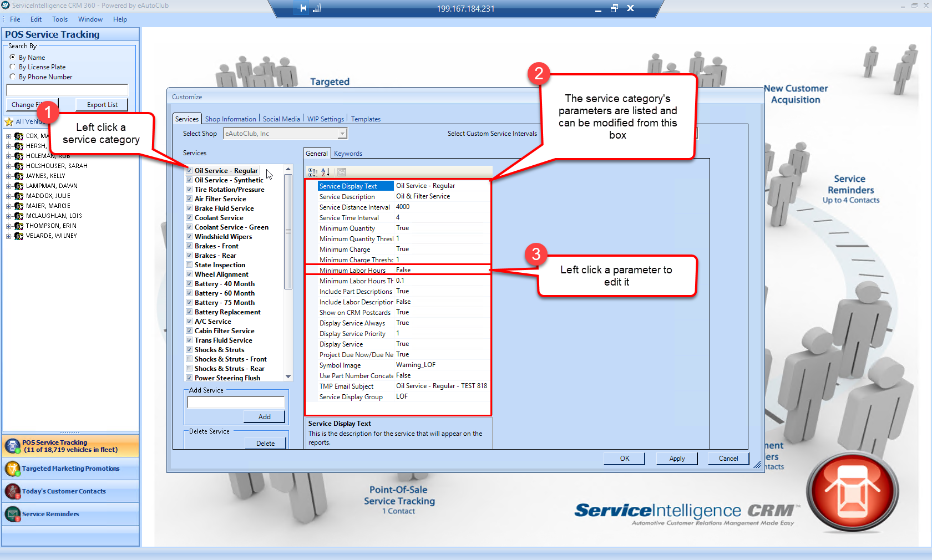Image resolution: width=932 pixels, height=560 pixels.
Task: Click the LAMPMAN, DAWN customer icon
Action: coord(19,186)
